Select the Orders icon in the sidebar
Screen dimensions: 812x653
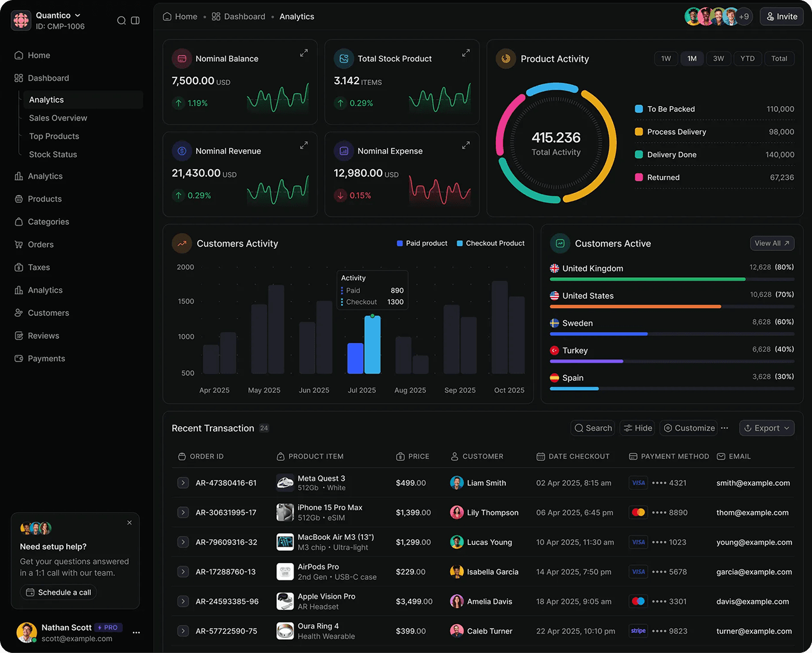coord(19,244)
